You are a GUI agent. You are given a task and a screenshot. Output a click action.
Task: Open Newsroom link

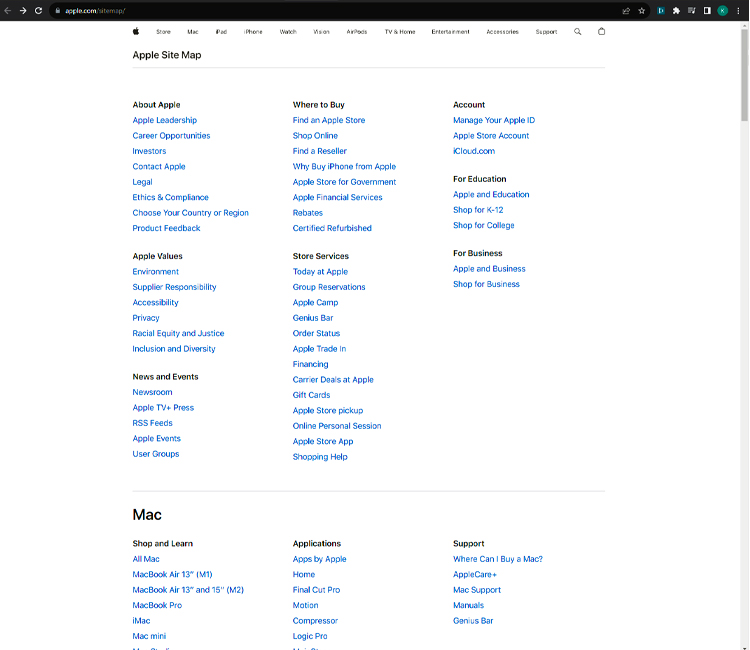tap(152, 392)
